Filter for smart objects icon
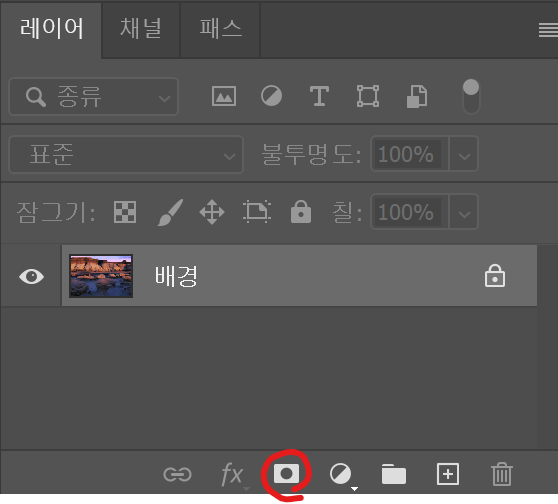 [417, 96]
